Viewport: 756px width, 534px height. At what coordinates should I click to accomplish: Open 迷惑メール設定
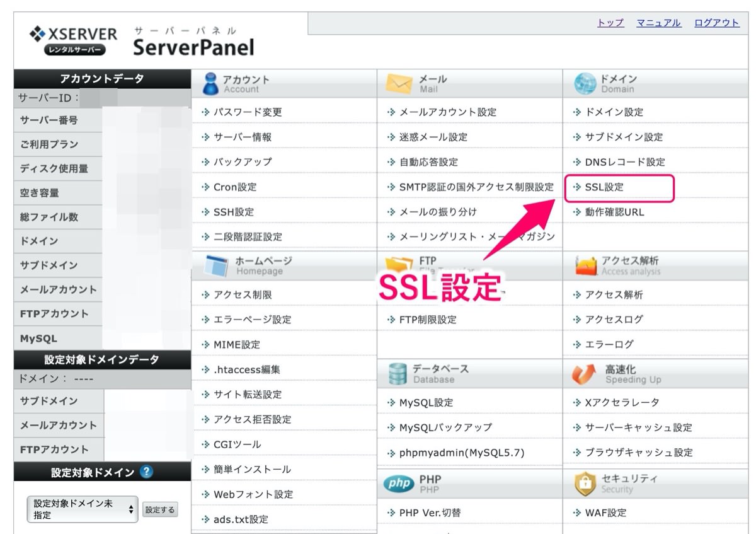(433, 137)
